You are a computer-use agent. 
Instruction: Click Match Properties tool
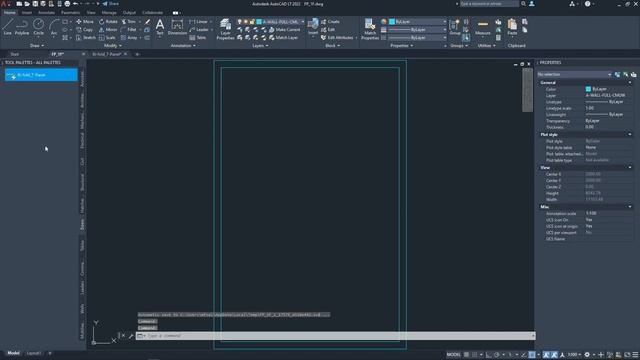point(370,29)
